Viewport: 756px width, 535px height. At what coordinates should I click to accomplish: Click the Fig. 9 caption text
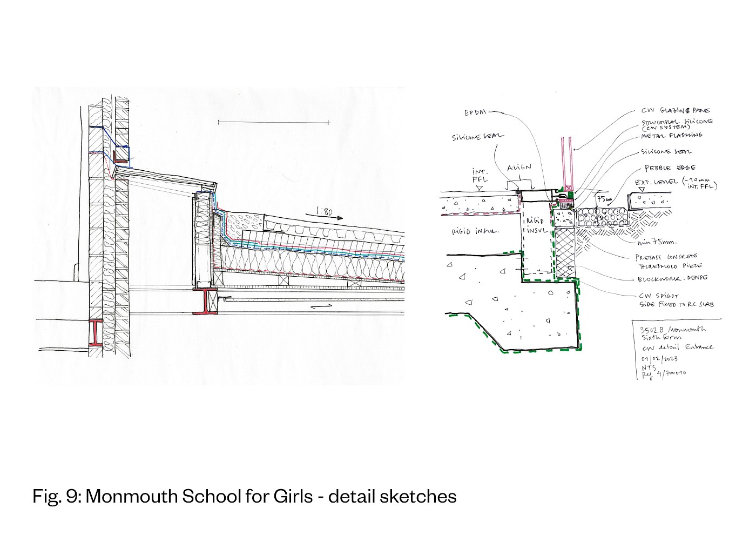[244, 496]
